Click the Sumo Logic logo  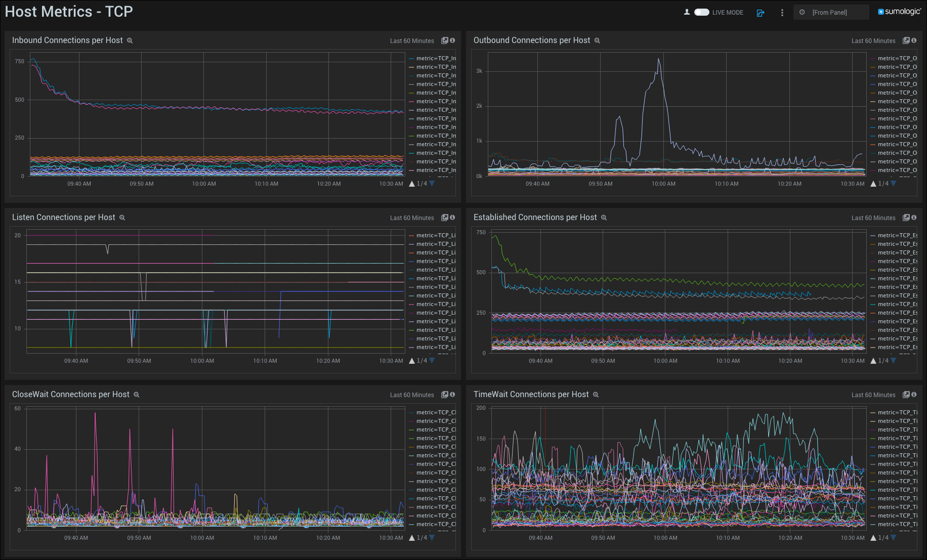coord(899,11)
